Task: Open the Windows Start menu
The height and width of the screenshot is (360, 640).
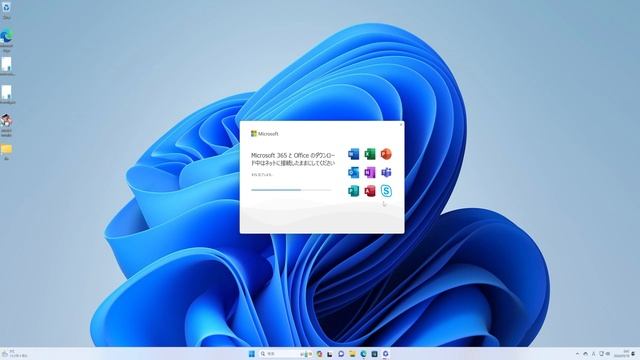Action: coord(252,353)
